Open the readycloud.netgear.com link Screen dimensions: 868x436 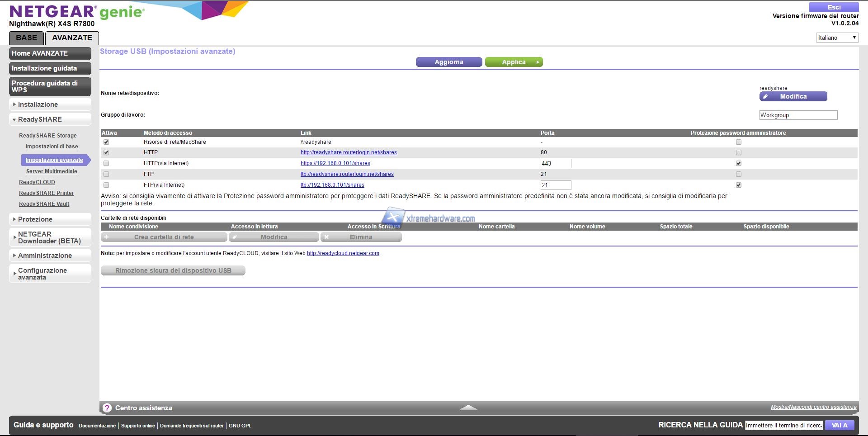click(x=343, y=253)
